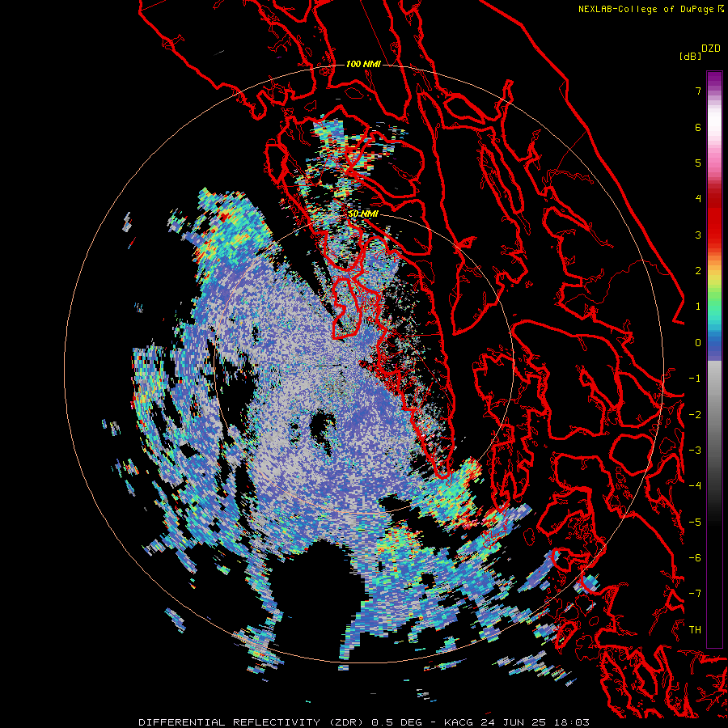Click the KACG station identifier
Screen dimensions: 728x728
point(459,722)
